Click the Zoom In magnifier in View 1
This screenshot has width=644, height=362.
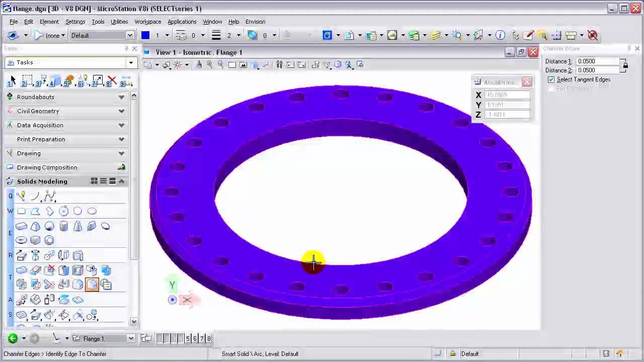click(209, 64)
